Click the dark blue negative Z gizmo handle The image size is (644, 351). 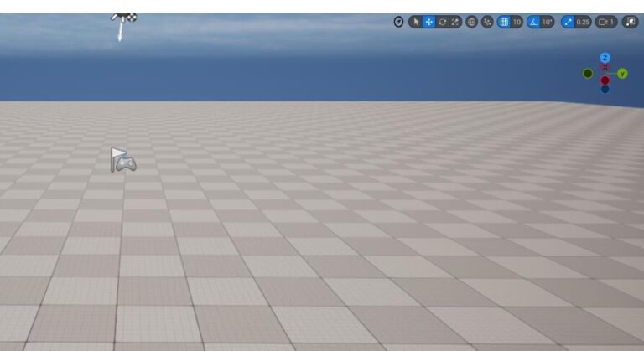(x=605, y=89)
